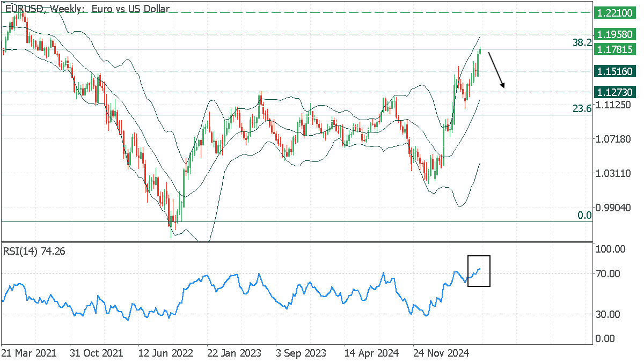Click the 3 Sep 2023 date label

click(x=301, y=353)
